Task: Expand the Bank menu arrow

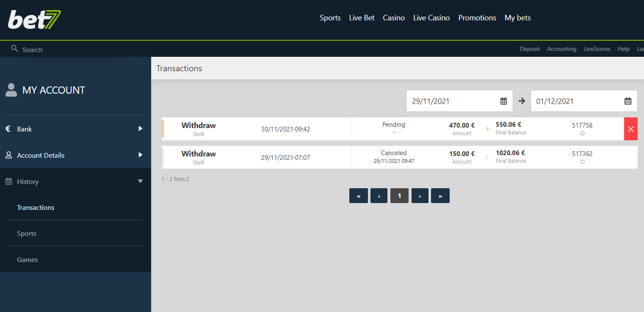Action: click(140, 129)
